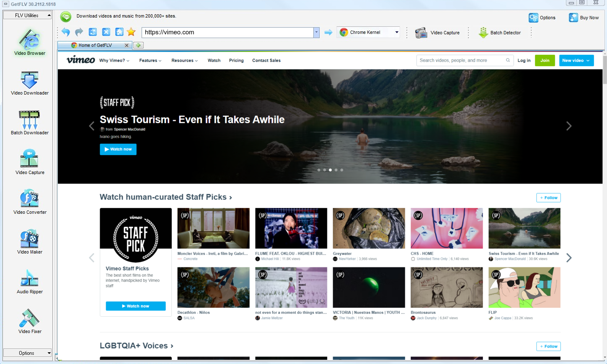
Task: Click the URL address field
Action: coord(228,32)
